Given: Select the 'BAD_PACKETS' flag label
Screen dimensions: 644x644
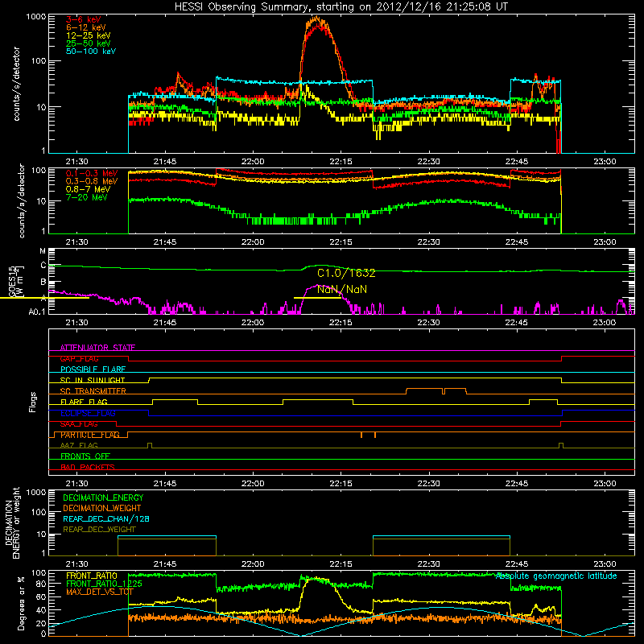Looking at the screenshot, I should [88, 467].
